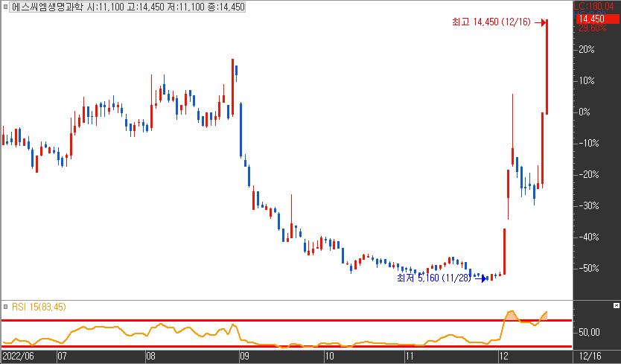The height and width of the screenshot is (364, 621).
Task: Click the -10% label on the price axis
Action: pyautogui.click(x=589, y=144)
